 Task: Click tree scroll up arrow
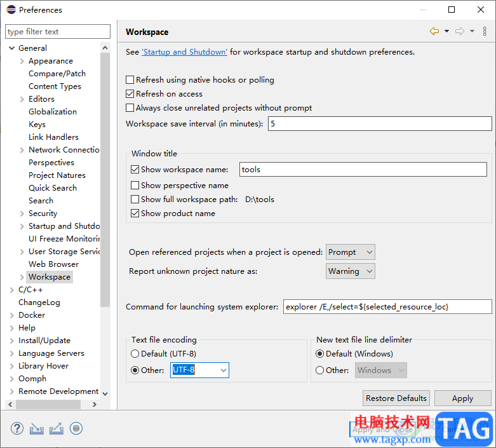(x=105, y=48)
